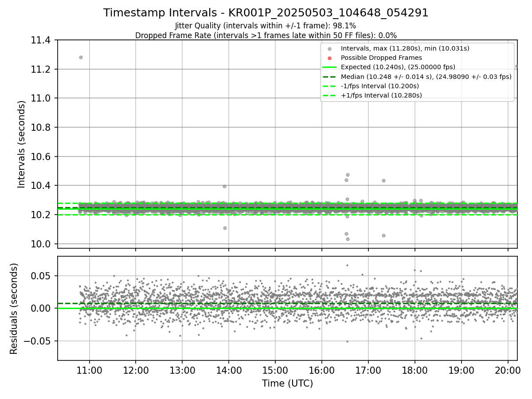Click legend entry '+1/fps Interval (10.280s)'
Image resolution: width=532 pixels, height=399 pixels.
[381, 95]
